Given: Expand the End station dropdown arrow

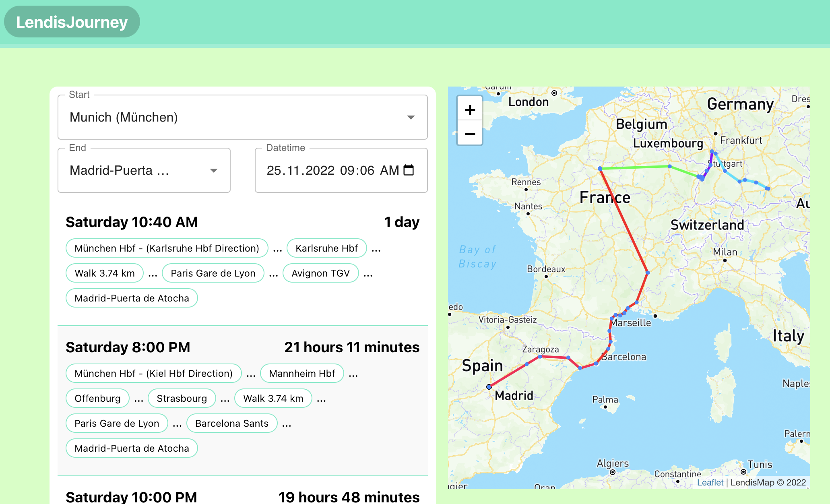Looking at the screenshot, I should tap(214, 171).
